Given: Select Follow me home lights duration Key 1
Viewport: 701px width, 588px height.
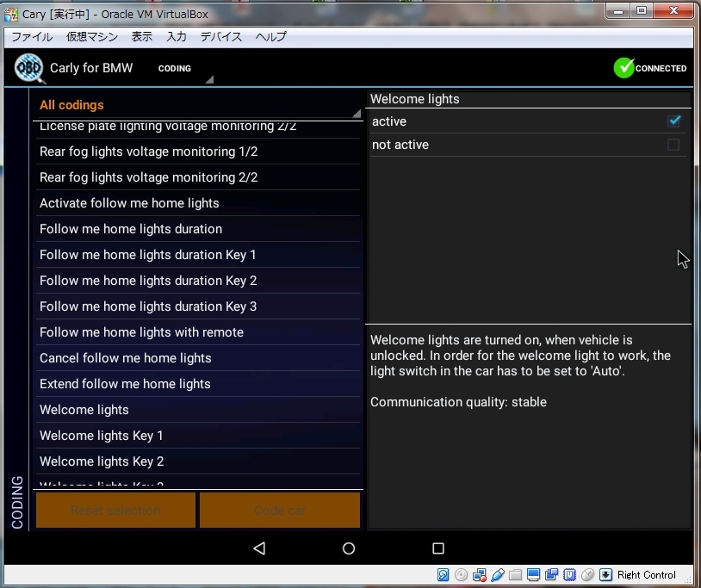Looking at the screenshot, I should (x=197, y=255).
